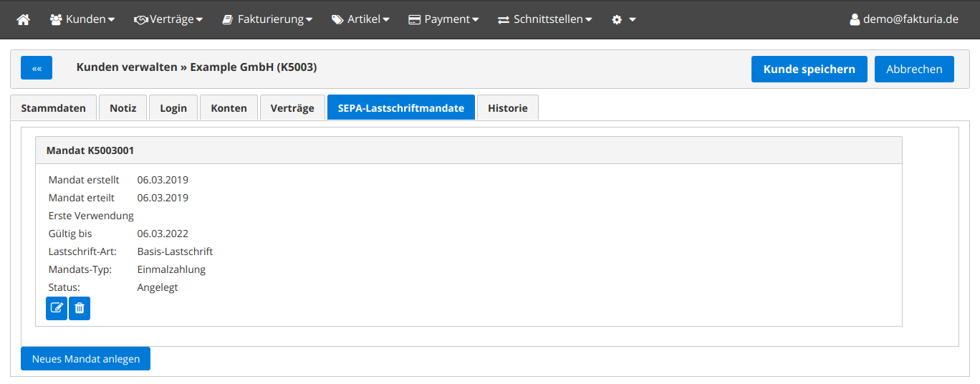980x384 pixels.
Task: Select the Konten tab
Action: 229,108
